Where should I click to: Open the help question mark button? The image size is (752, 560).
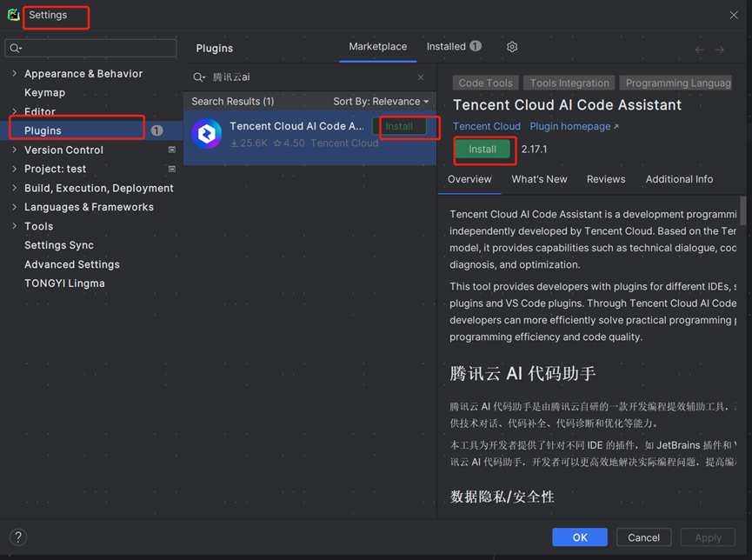[x=18, y=537]
